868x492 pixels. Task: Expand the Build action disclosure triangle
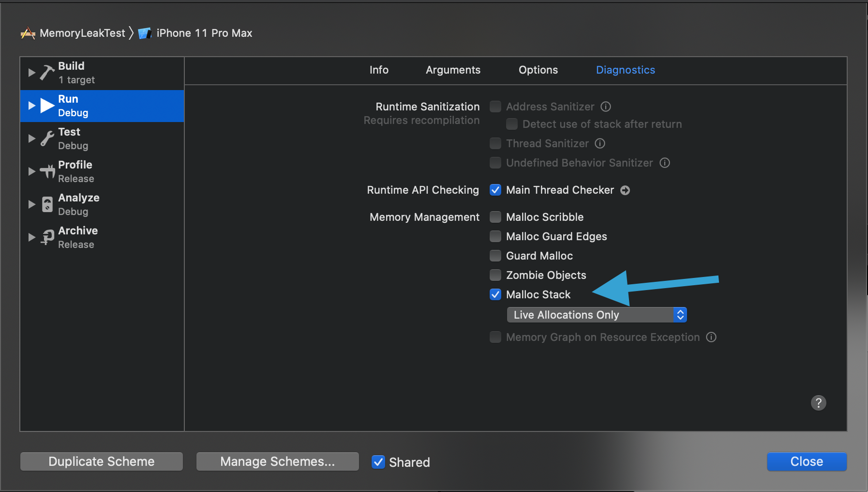[x=31, y=73]
